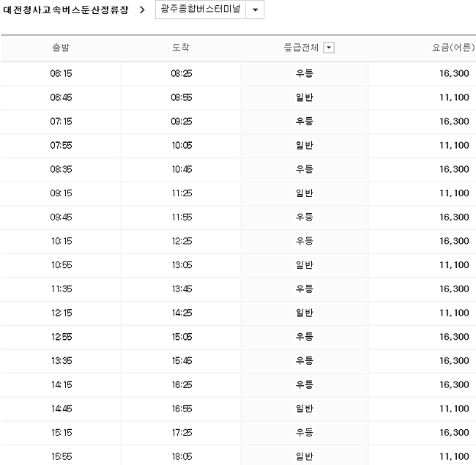476x465 pixels.
Task: Select the 12:15 departure time
Action: point(62,313)
